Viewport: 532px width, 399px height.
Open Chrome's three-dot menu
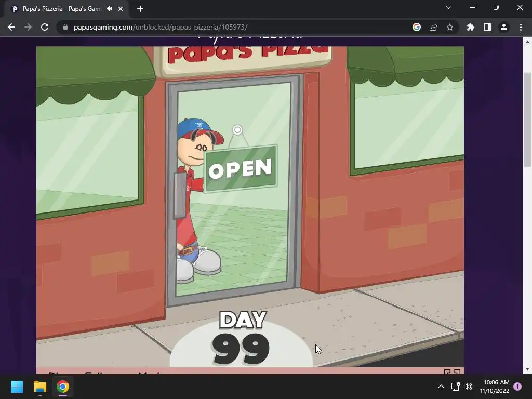click(521, 27)
